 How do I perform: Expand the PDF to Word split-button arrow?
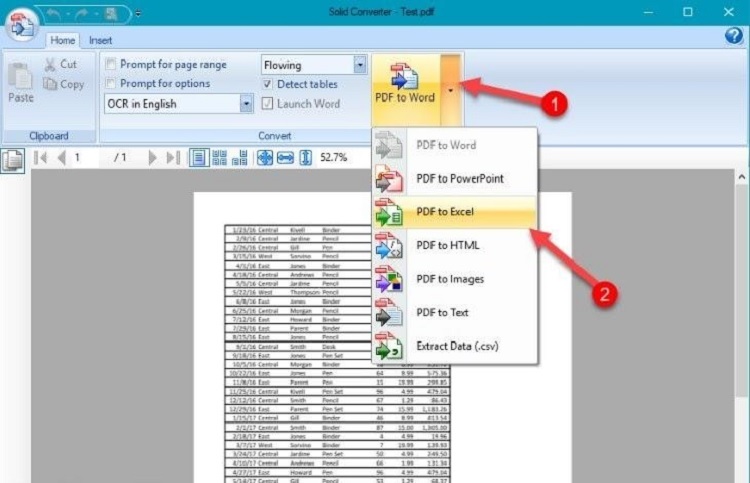[451, 89]
